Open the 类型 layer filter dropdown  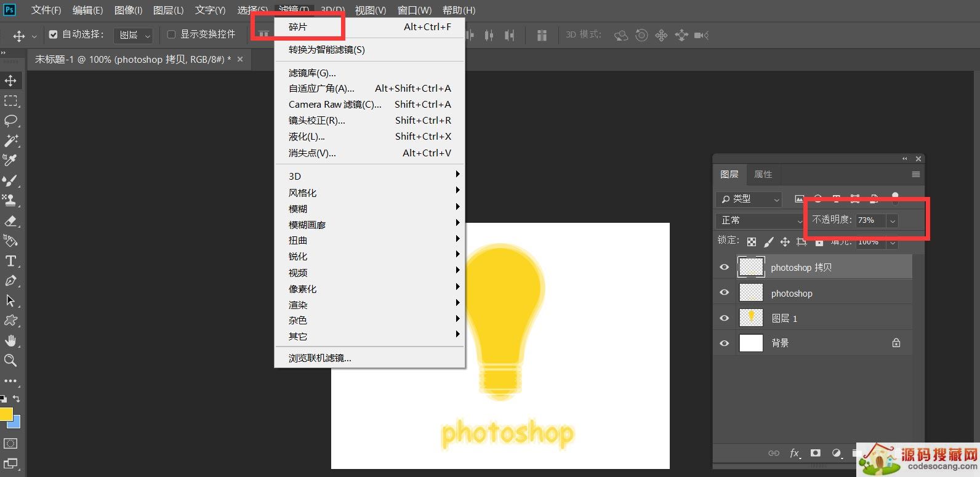[749, 199]
